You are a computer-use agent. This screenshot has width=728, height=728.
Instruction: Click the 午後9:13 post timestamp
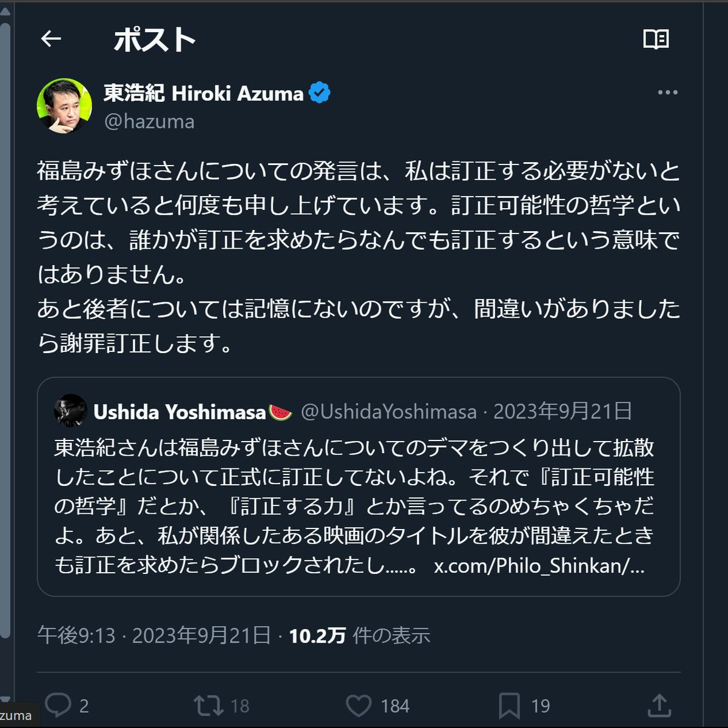click(76, 635)
